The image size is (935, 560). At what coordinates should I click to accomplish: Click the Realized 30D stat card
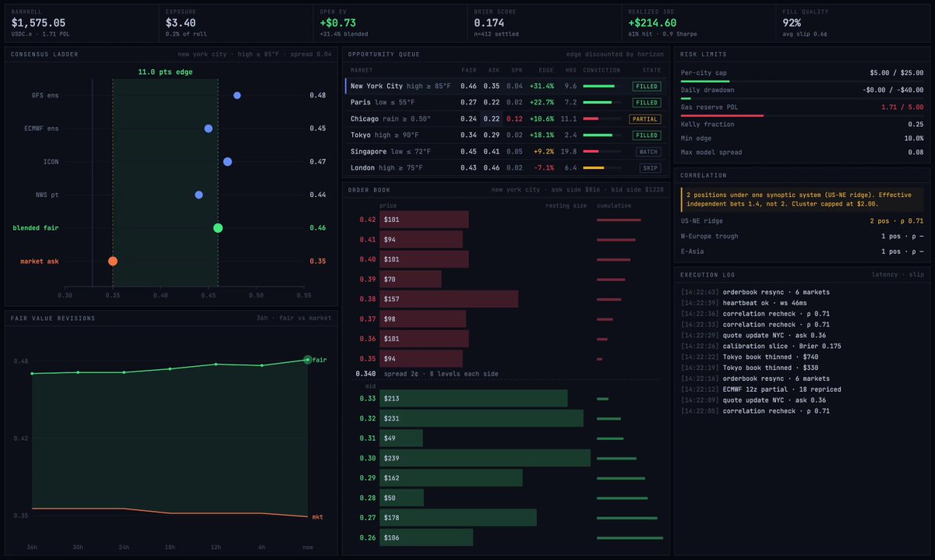pyautogui.click(x=699, y=23)
